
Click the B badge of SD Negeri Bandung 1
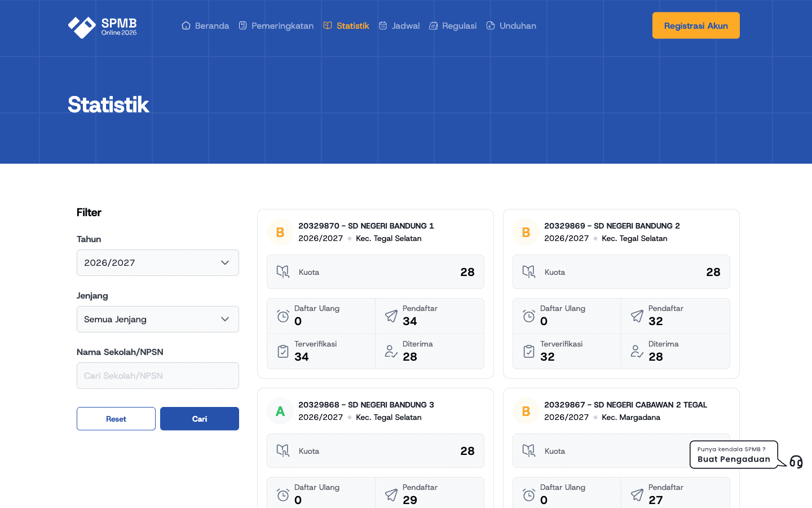click(280, 233)
